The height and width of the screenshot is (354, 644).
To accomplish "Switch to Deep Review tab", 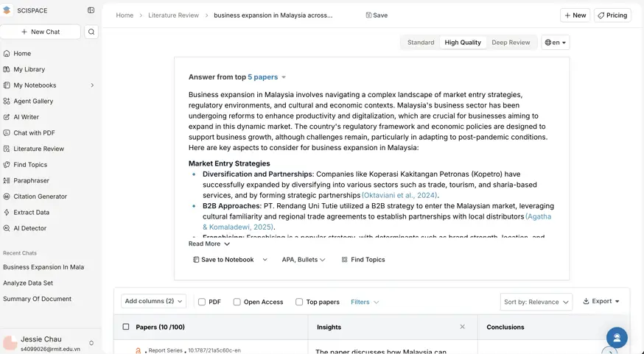I will coord(511,42).
